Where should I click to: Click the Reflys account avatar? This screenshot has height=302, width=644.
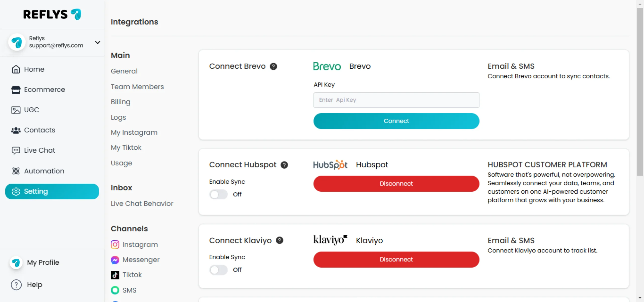[17, 42]
